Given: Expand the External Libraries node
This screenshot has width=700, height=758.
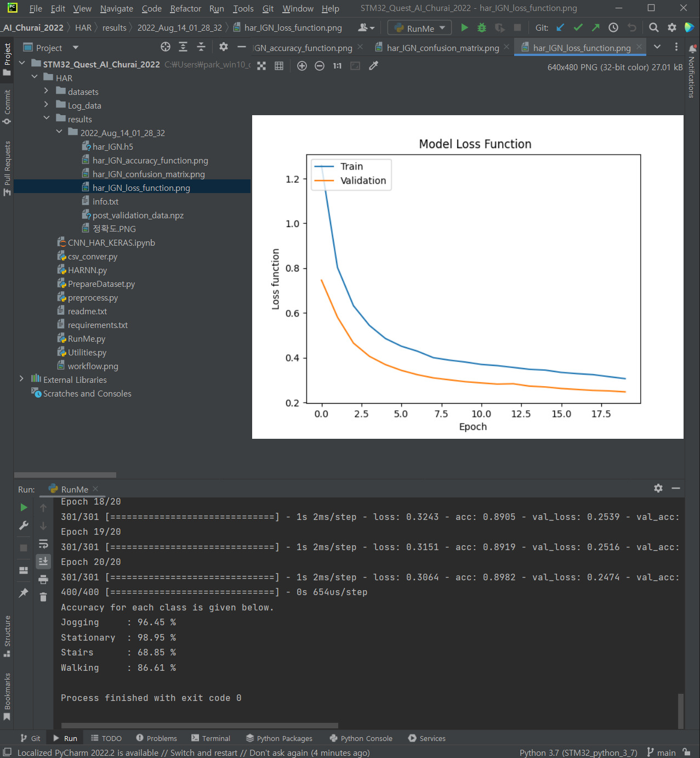Looking at the screenshot, I should [21, 380].
